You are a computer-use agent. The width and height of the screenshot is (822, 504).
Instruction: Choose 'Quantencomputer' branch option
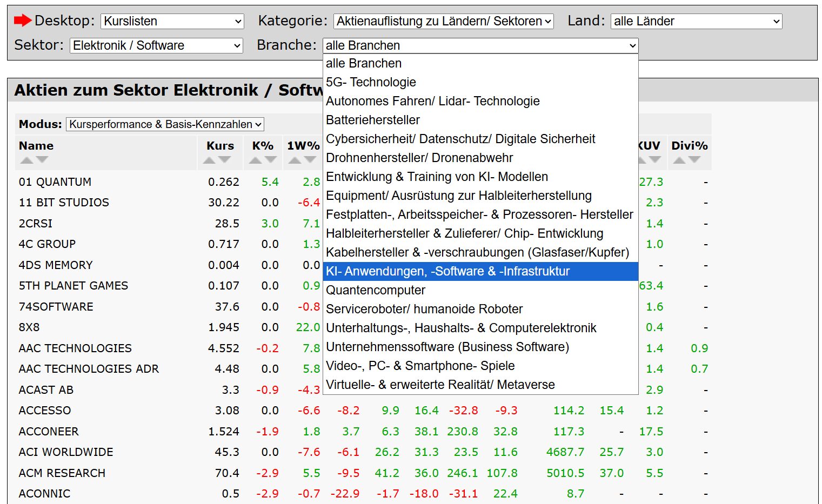480,290
